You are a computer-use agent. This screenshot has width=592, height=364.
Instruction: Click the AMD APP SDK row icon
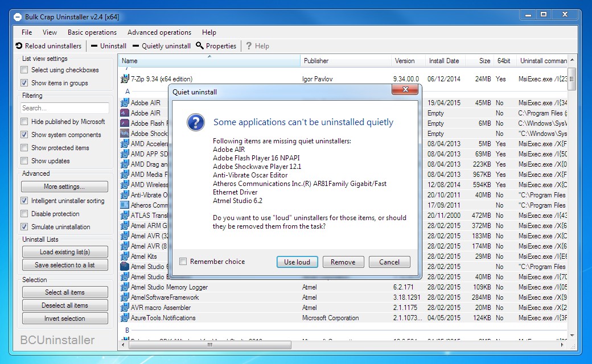[x=125, y=154]
